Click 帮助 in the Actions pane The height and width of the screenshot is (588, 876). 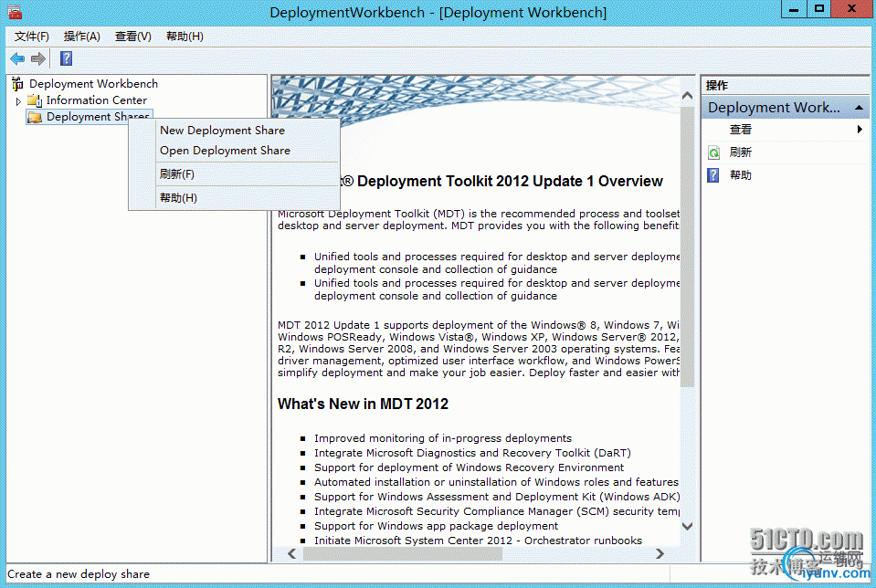tap(741, 175)
